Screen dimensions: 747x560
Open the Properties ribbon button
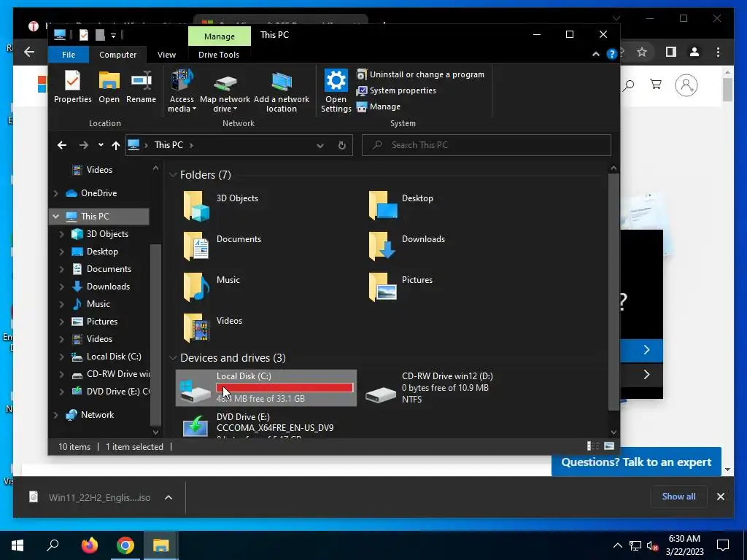72,86
